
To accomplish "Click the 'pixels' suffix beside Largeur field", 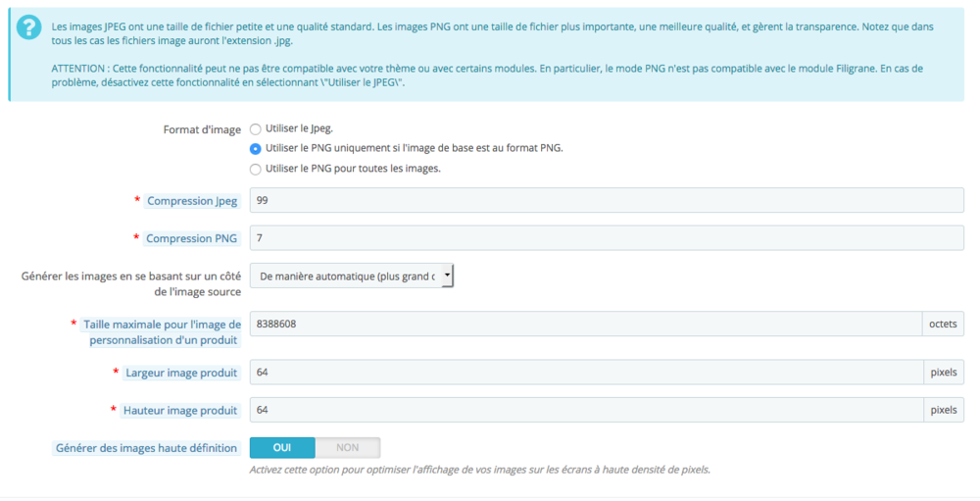I will [x=944, y=373].
